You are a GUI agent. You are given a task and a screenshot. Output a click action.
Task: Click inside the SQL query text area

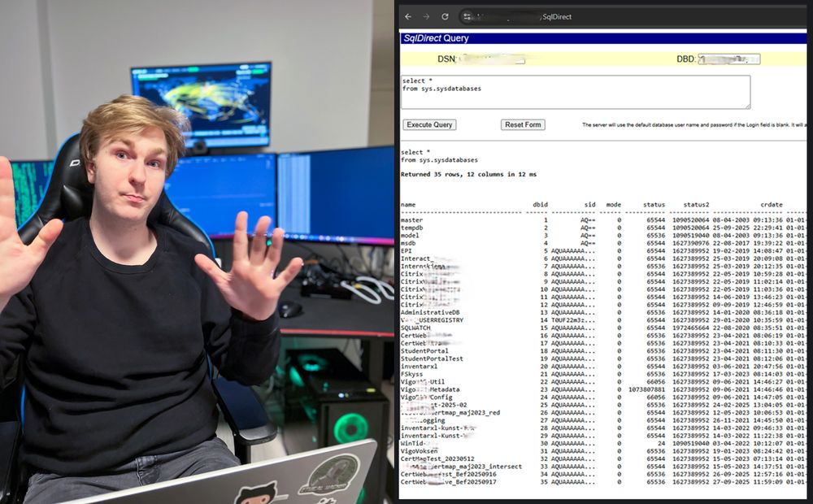(576, 92)
